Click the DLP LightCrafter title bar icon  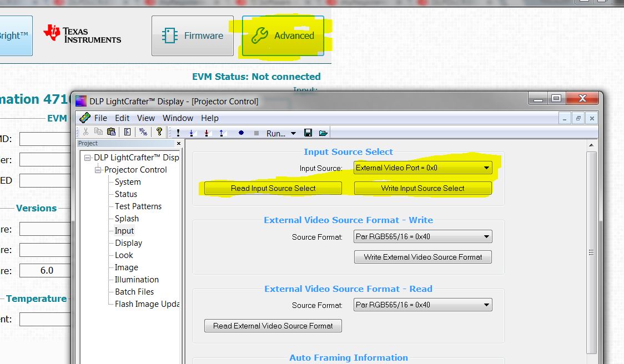(x=81, y=101)
